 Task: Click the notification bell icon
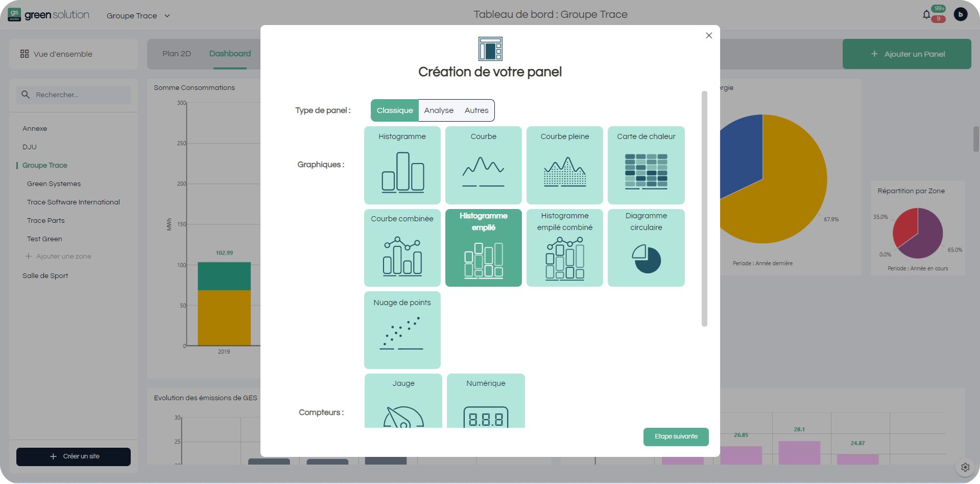[926, 14]
